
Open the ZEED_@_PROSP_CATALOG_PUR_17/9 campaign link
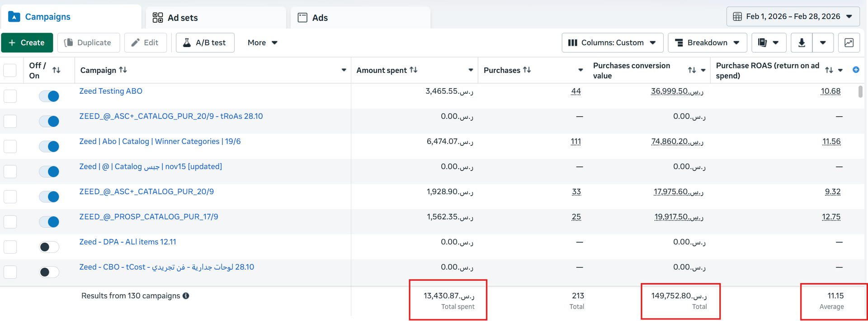click(149, 217)
